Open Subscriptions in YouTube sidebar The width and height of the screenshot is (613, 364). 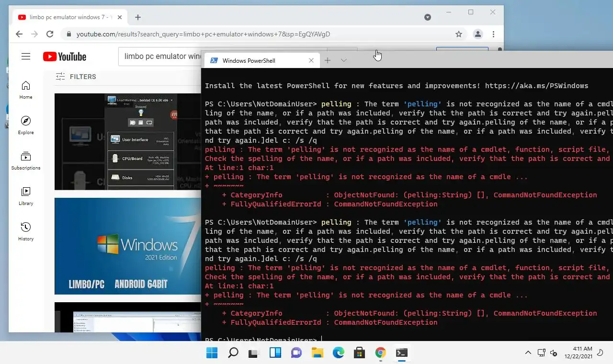pos(26,161)
